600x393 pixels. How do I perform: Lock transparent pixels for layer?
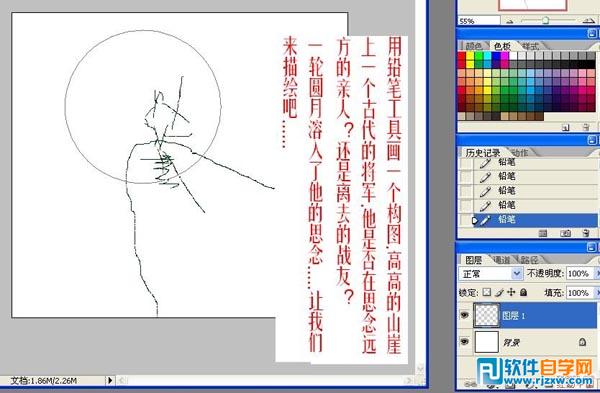point(486,292)
